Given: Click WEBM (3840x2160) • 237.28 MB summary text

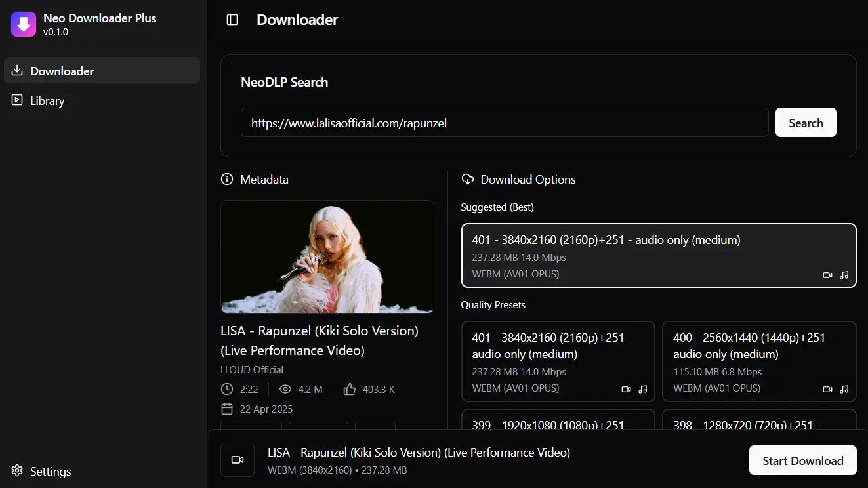Looking at the screenshot, I should pyautogui.click(x=337, y=470).
